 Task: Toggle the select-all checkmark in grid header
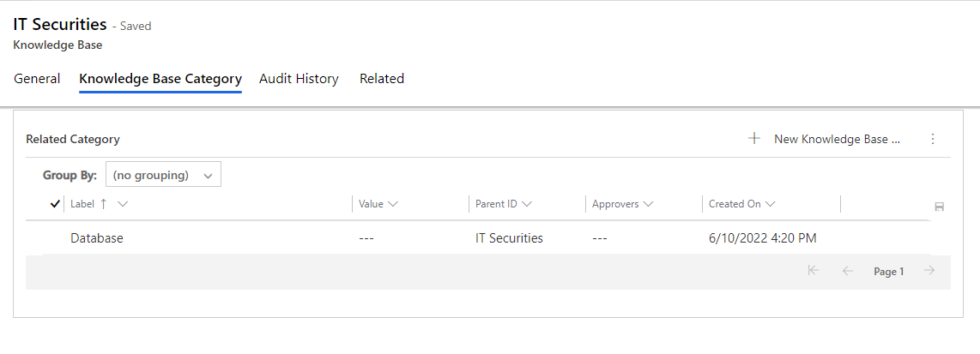tap(54, 203)
